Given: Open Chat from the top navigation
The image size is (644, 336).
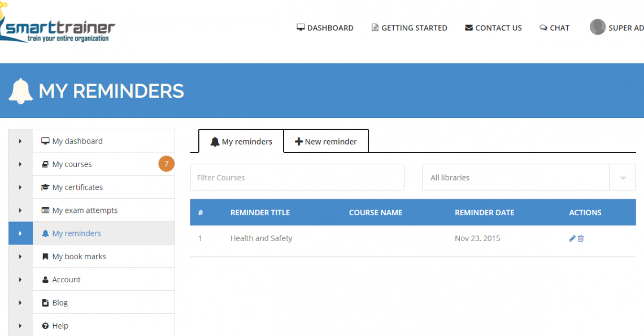Looking at the screenshot, I should pyautogui.click(x=554, y=28).
